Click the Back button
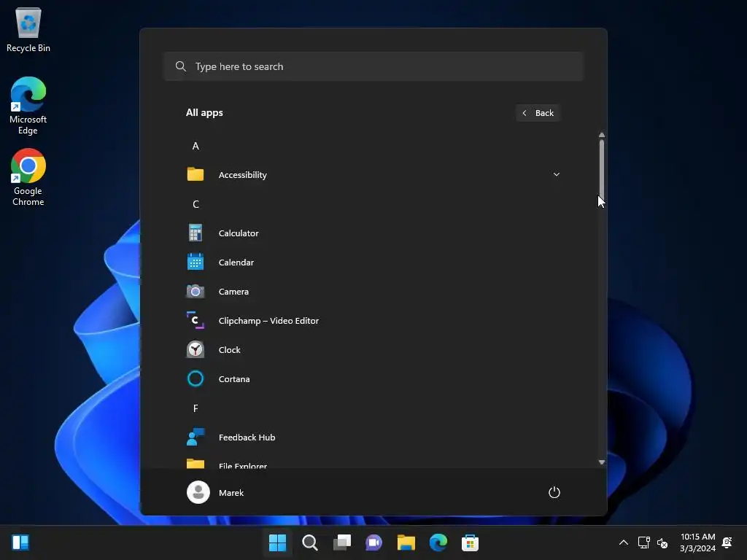This screenshot has height=560, width=747. 538,113
